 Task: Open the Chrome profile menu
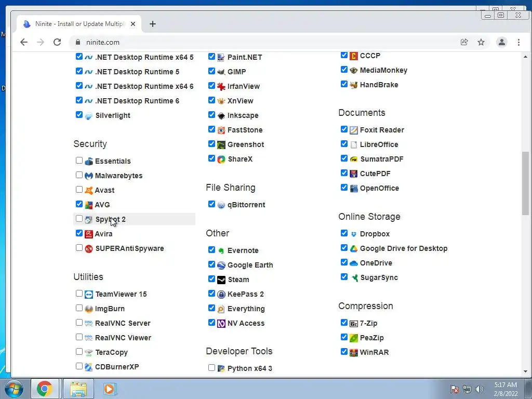501,42
